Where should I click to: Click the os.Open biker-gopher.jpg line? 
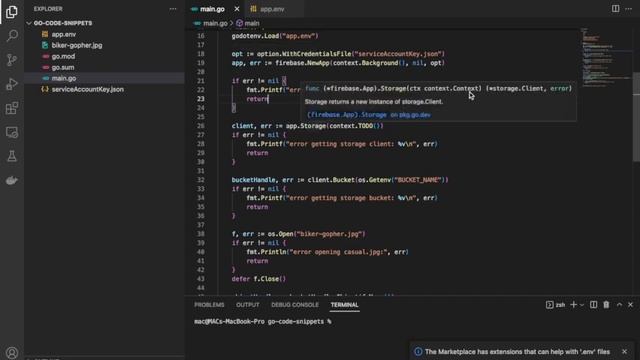298,234
